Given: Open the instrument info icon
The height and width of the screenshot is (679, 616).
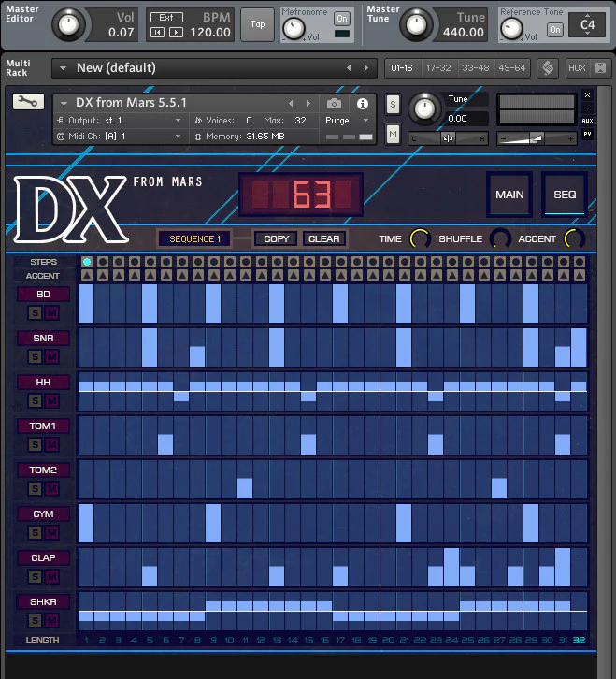Looking at the screenshot, I should 363,104.
